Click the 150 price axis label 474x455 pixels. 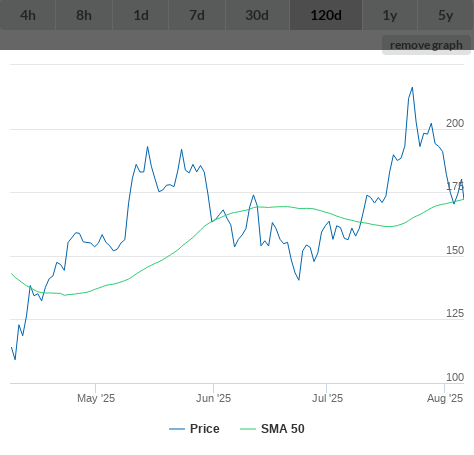(x=455, y=250)
